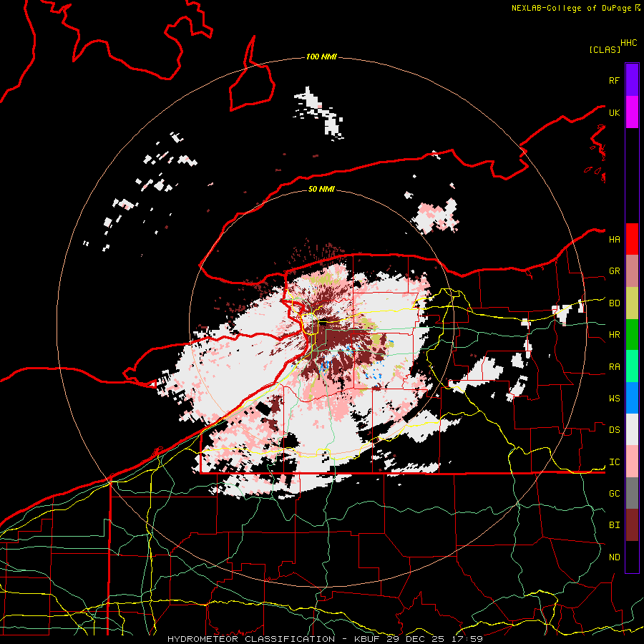Click the dusty-pink GR legend color swatch

[x=632, y=270]
